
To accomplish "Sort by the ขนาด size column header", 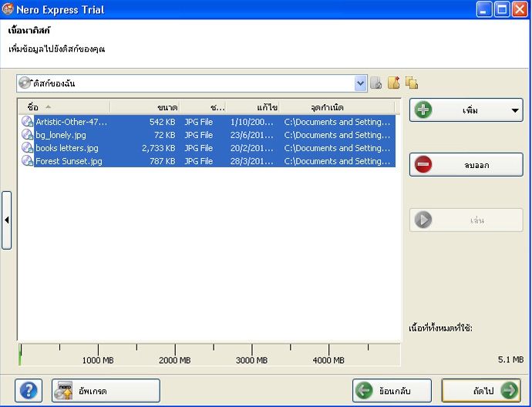I will tap(145, 107).
